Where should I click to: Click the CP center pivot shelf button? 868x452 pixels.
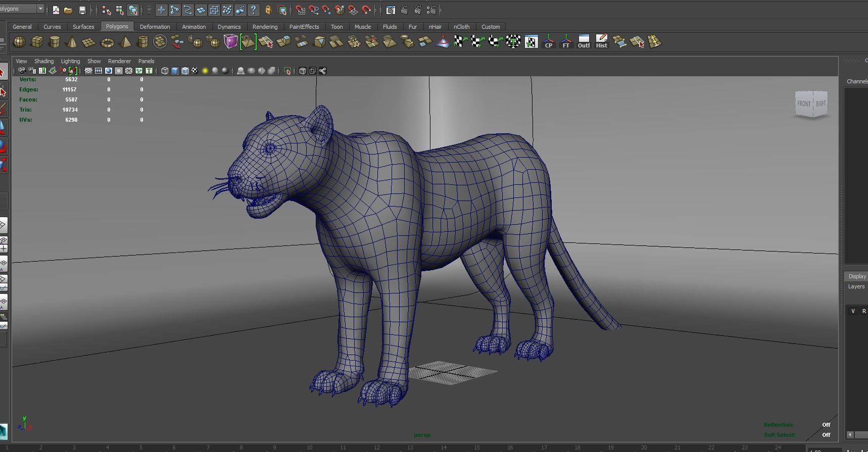point(548,42)
